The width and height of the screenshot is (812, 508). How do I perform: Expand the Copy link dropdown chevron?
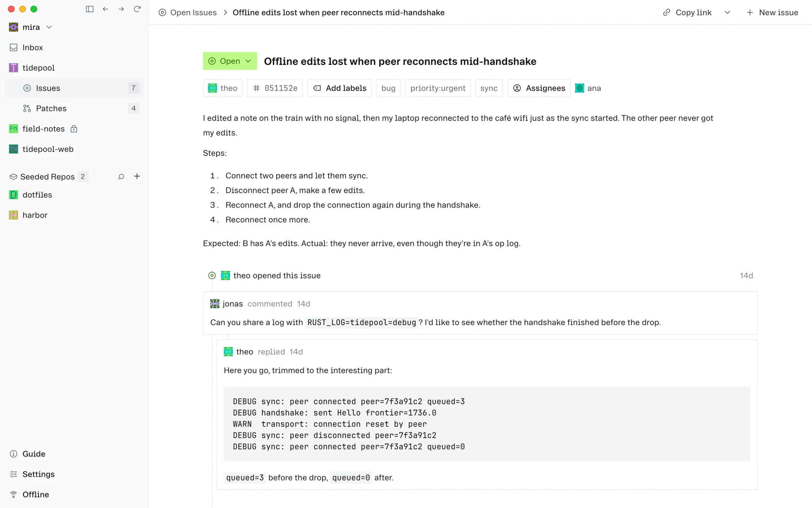pos(727,13)
